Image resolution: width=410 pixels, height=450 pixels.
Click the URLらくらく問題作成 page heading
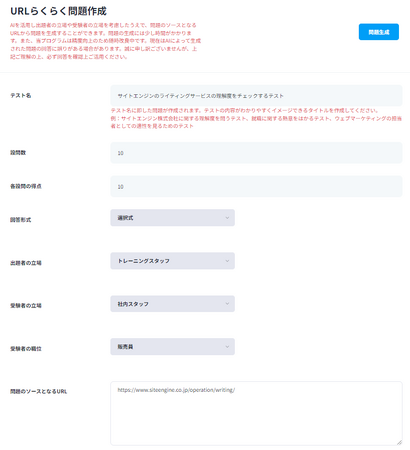coord(58,11)
